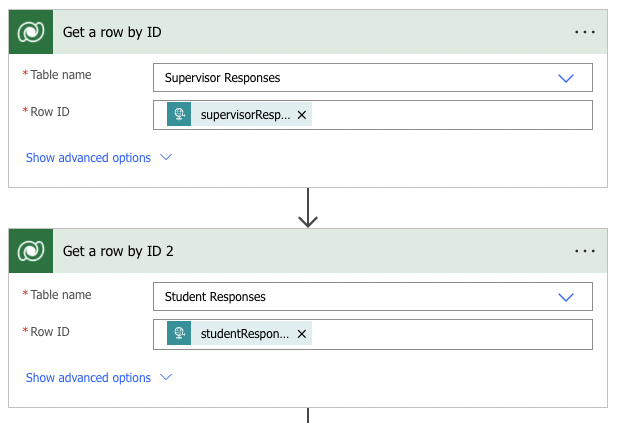Click Dataverse icon on Get a row by ID
618x423 pixels.
click(x=31, y=32)
